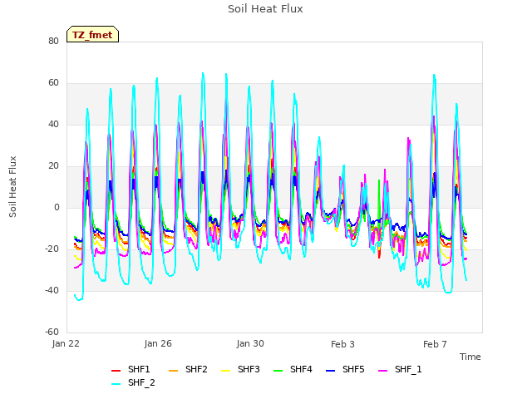This screenshot has height=399, width=532.
Task: Click the 80 y-axis tick label
Action: (53, 41)
